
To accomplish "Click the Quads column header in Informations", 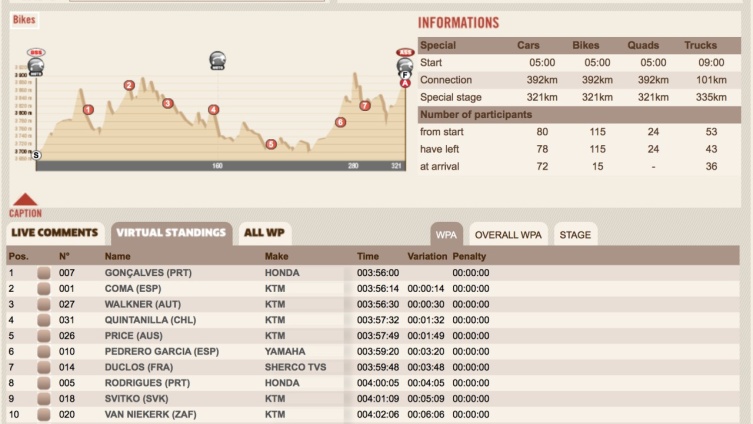I will 643,45.
